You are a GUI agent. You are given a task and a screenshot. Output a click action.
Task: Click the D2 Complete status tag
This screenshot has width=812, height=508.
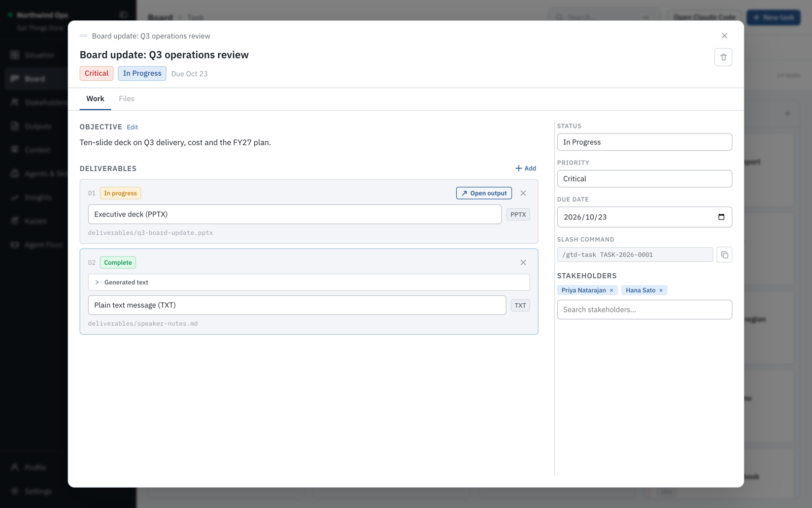(x=118, y=263)
